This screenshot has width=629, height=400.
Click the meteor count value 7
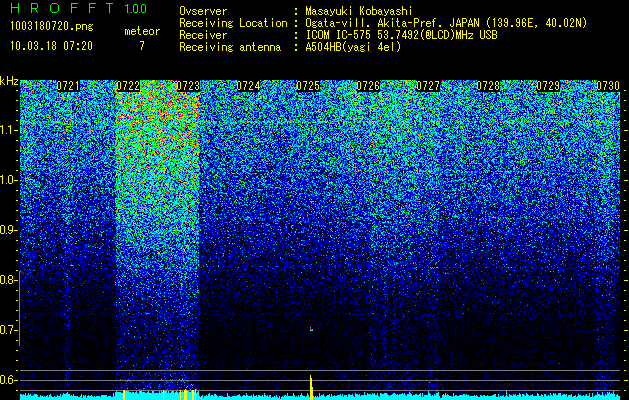142,46
